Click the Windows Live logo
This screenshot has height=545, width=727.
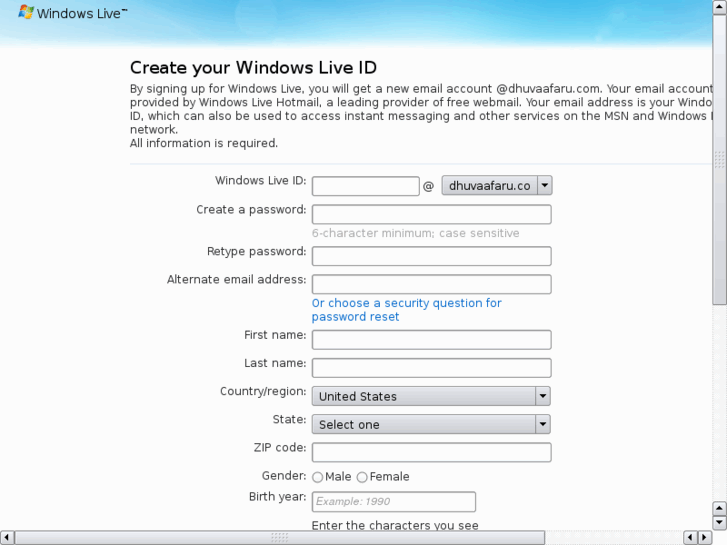pos(72,13)
